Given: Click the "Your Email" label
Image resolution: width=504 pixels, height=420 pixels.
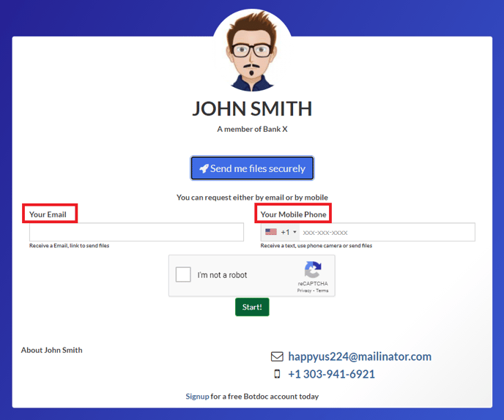Looking at the screenshot, I should 48,214.
